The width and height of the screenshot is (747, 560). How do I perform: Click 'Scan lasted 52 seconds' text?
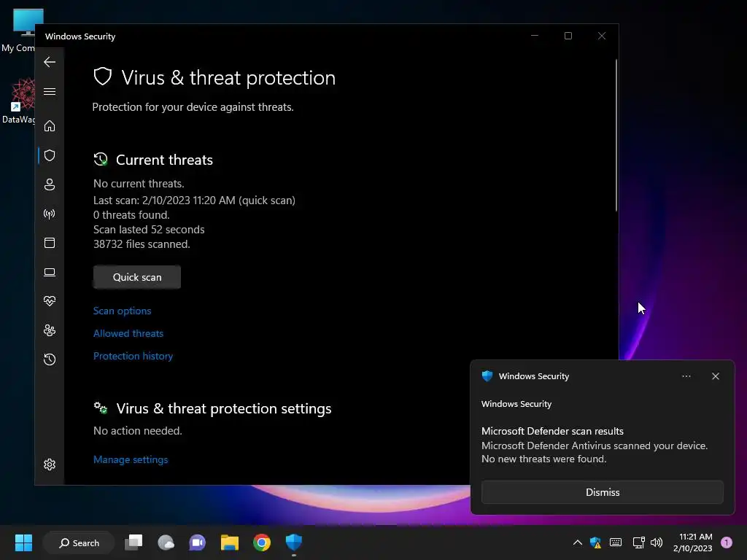click(149, 230)
